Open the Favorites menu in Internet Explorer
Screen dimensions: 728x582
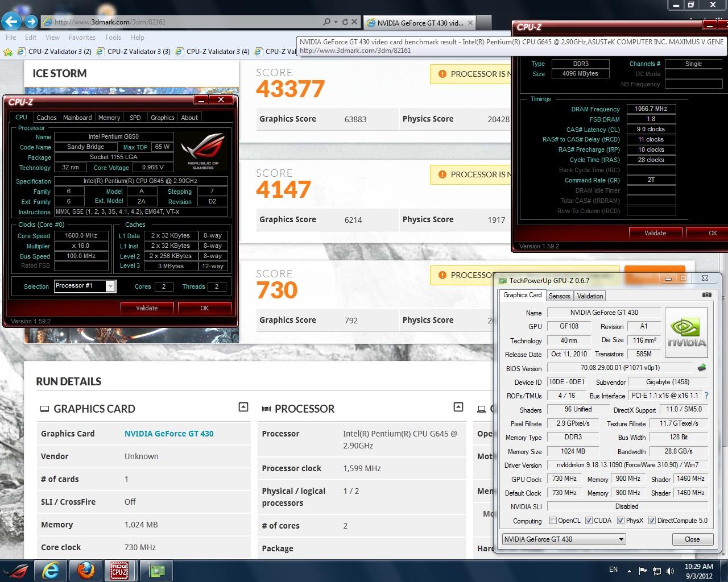[82, 38]
